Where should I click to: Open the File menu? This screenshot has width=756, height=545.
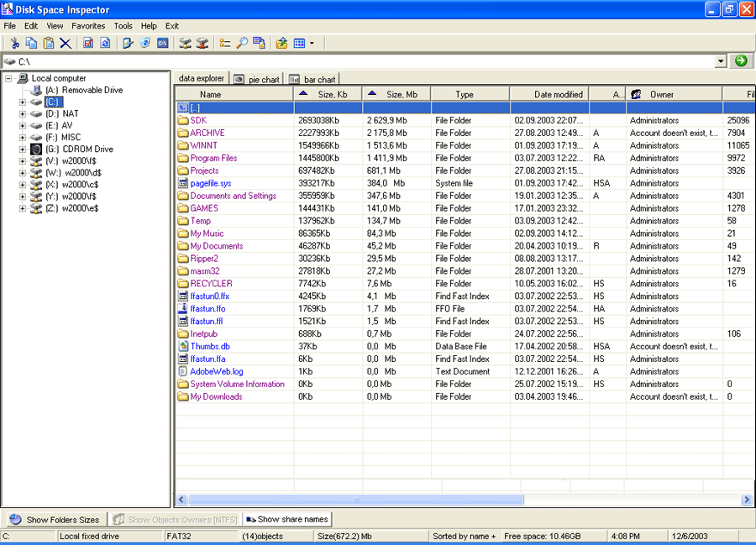pyautogui.click(x=9, y=26)
